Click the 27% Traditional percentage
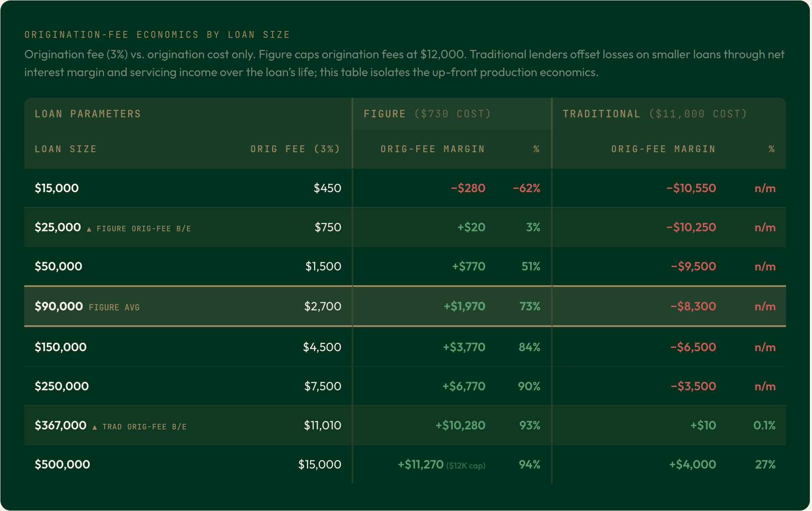 tap(765, 464)
